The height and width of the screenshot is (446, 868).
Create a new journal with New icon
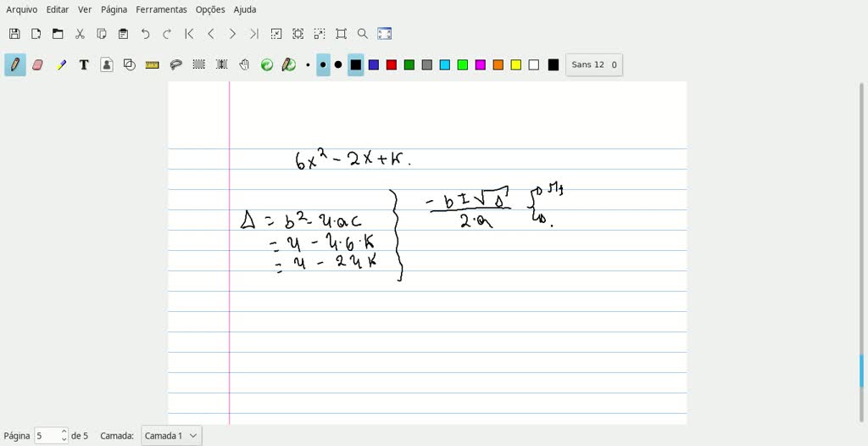point(36,34)
